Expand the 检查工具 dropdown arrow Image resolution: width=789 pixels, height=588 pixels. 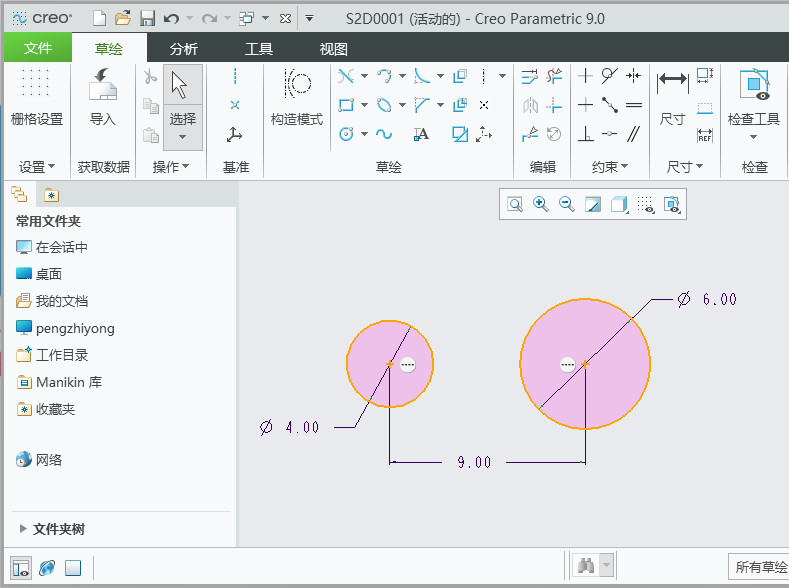753,137
